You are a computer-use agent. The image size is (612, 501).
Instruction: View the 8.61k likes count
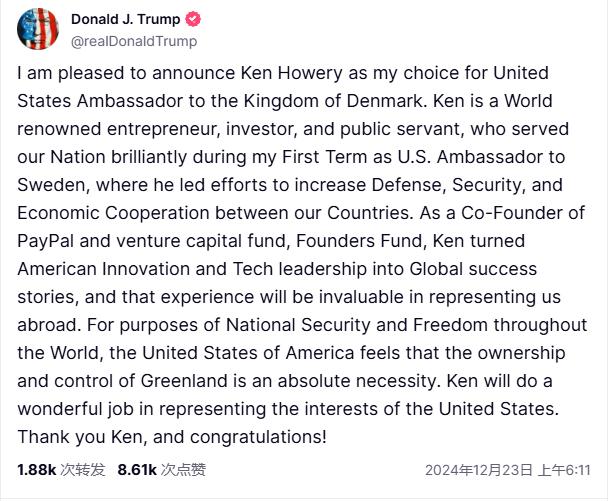tap(138, 469)
